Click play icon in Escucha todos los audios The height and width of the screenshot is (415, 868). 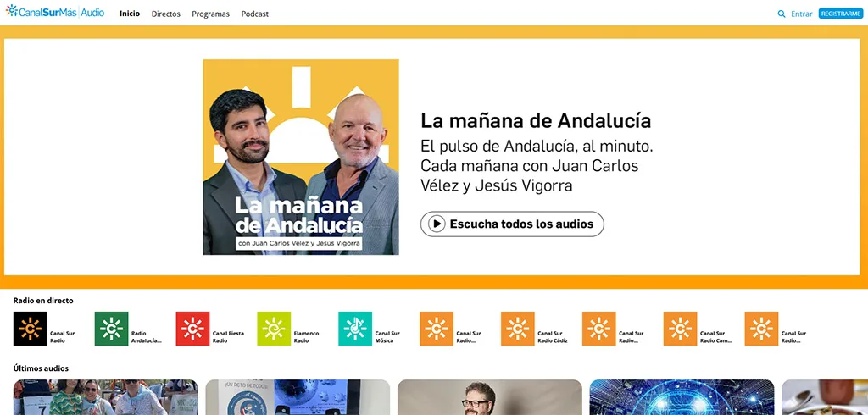click(x=437, y=224)
